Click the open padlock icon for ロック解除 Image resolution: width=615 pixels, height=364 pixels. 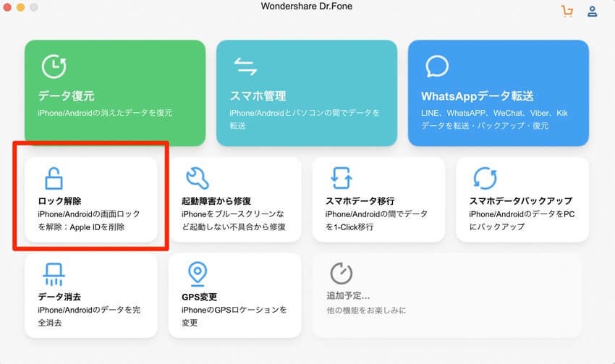54,179
